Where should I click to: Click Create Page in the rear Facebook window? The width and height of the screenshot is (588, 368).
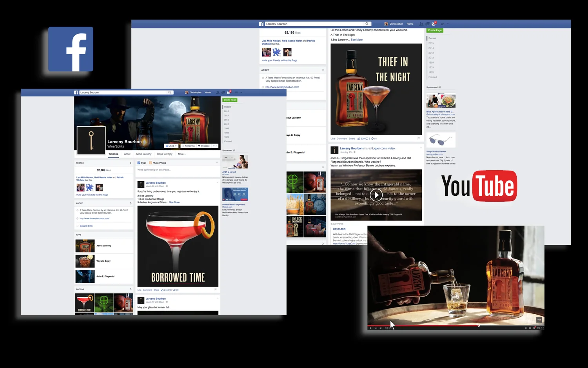point(435,30)
